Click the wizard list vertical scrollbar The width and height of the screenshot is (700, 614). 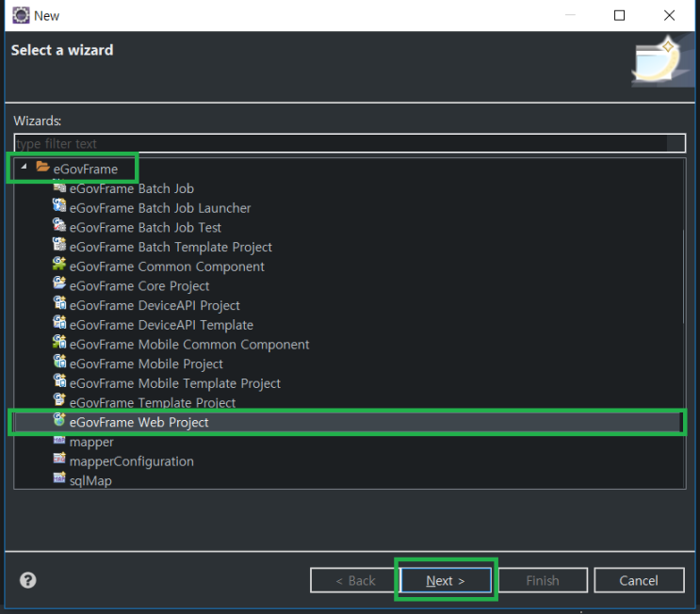point(683,277)
